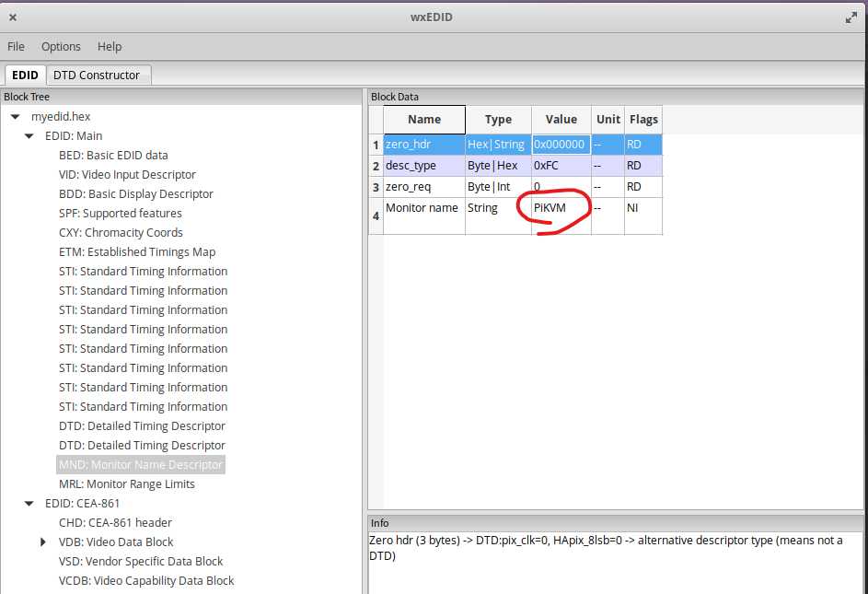868x594 pixels.
Task: Select row header number 4
Action: (376, 216)
